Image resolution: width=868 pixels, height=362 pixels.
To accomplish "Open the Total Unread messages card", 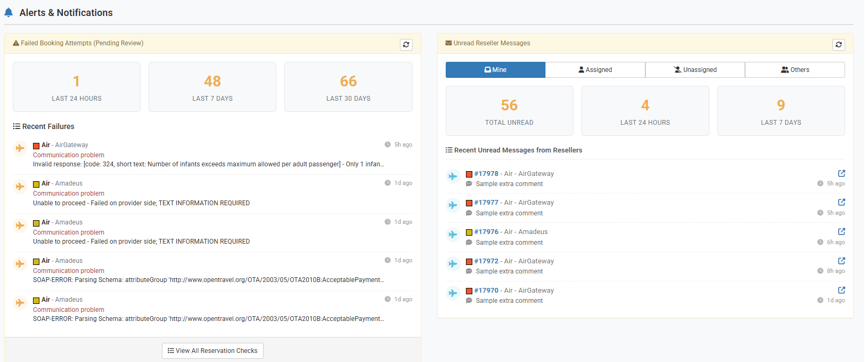I will pyautogui.click(x=510, y=111).
